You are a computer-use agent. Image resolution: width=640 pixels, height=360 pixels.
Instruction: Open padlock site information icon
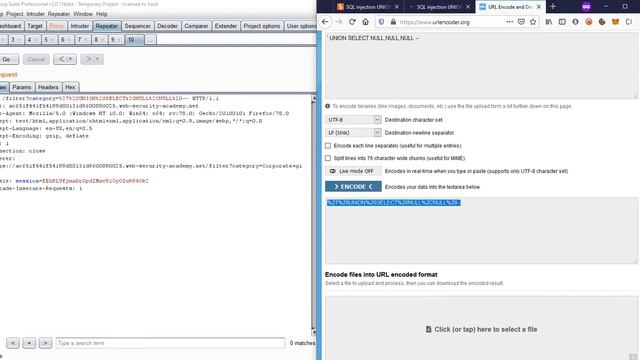[393, 22]
